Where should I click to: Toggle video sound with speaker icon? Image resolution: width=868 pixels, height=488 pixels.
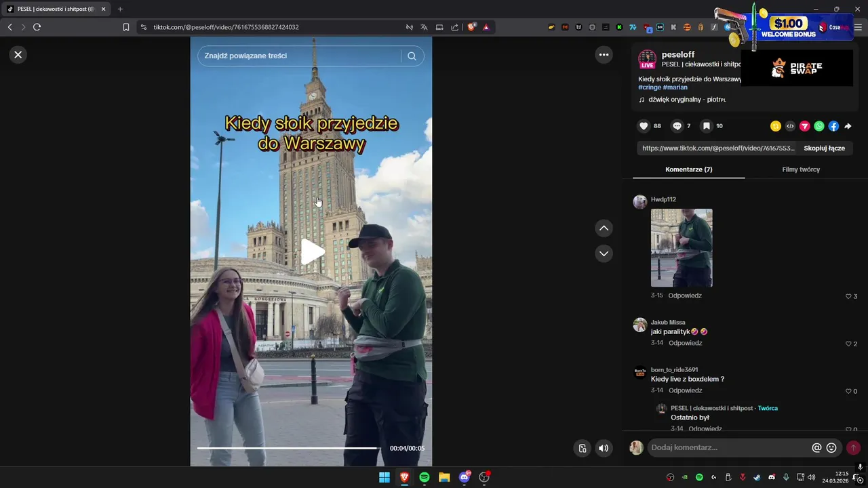click(x=604, y=448)
